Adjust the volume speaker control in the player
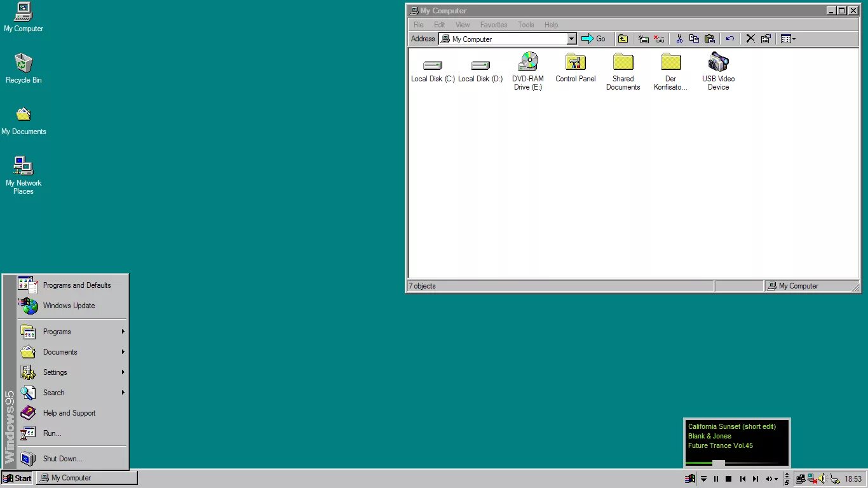868x488 pixels. 770,478
